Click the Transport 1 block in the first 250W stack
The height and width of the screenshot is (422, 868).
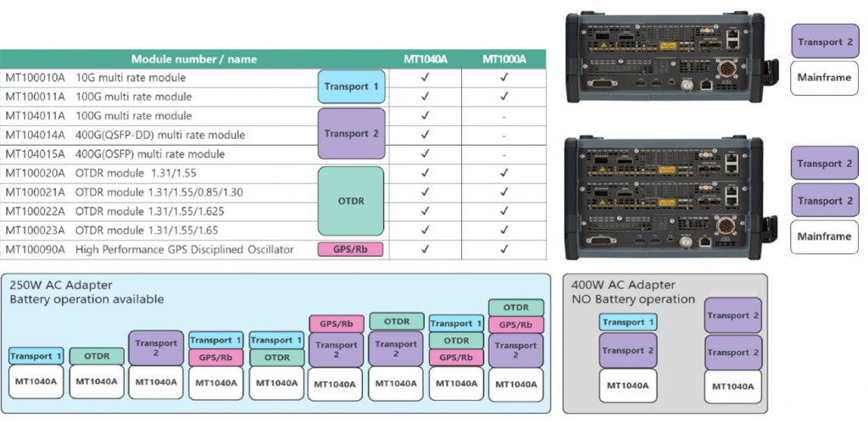36,356
